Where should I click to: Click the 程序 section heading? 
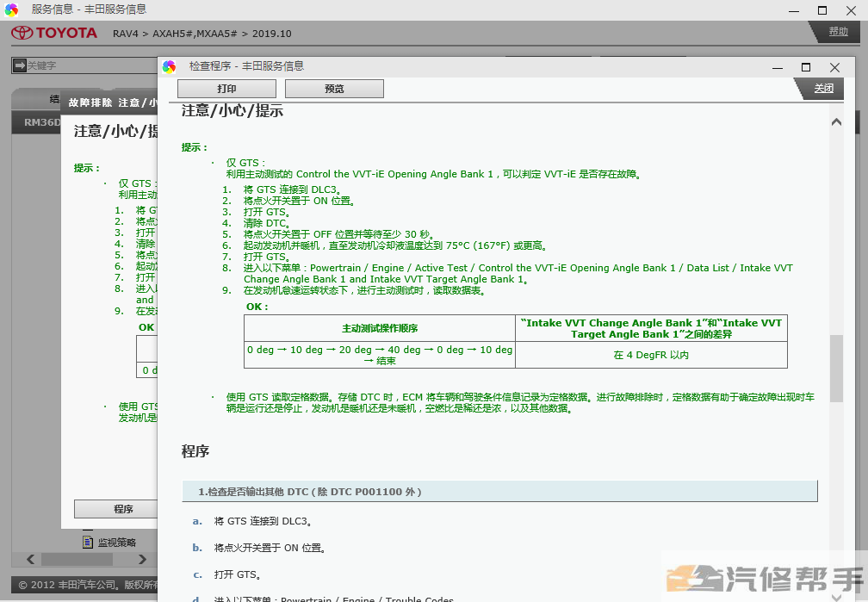195,451
